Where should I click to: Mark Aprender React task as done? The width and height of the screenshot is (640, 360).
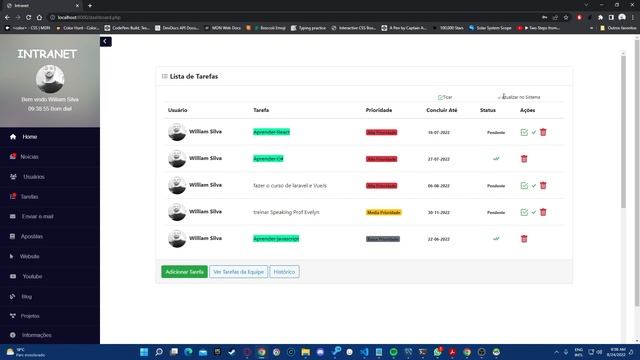[x=533, y=132]
